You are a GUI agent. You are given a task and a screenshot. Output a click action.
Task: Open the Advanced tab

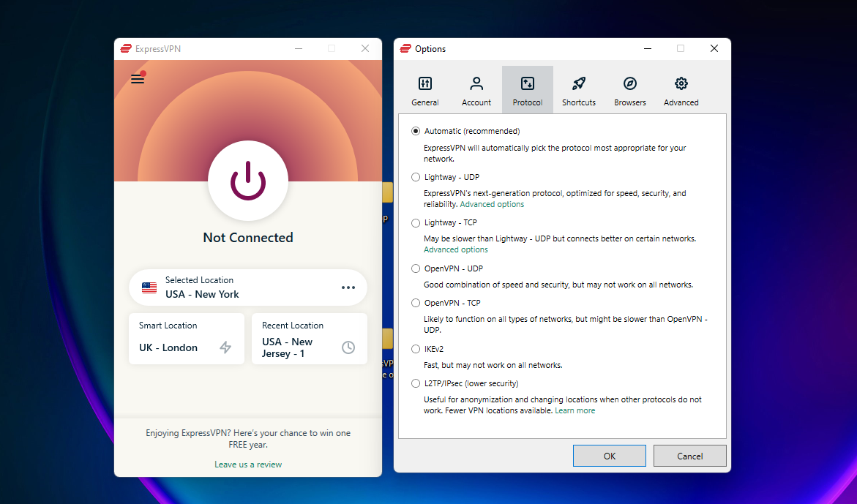click(x=681, y=90)
